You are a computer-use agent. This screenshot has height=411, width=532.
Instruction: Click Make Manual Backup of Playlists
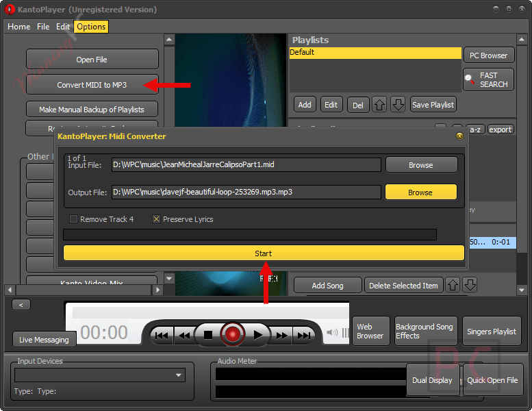tap(92, 110)
